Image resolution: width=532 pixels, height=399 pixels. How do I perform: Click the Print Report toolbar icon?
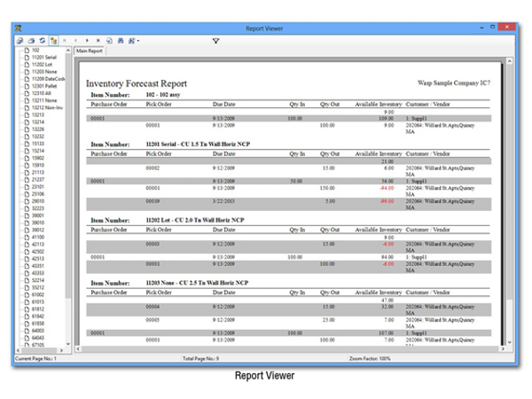pos(31,41)
